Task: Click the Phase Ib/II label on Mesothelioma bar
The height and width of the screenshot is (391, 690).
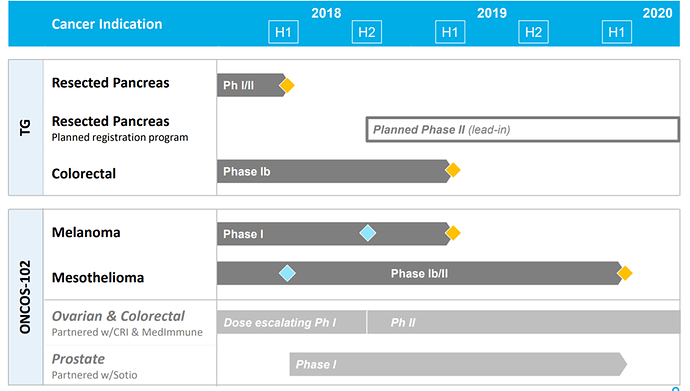Action: click(419, 274)
